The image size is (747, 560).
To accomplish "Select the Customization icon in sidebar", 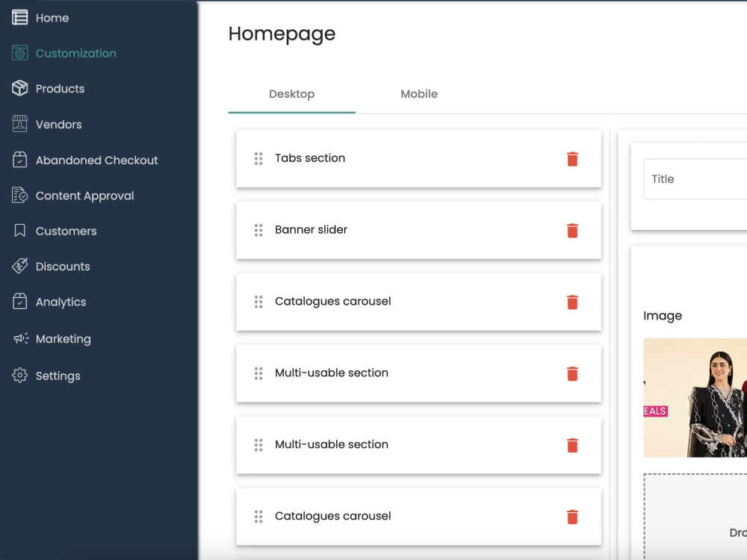I will pyautogui.click(x=19, y=53).
